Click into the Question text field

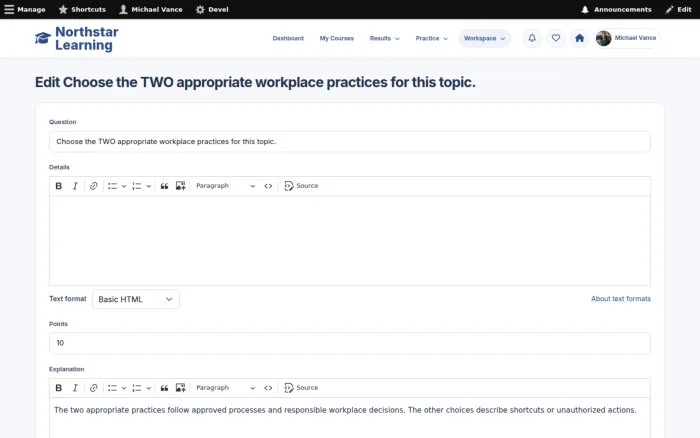(350, 142)
